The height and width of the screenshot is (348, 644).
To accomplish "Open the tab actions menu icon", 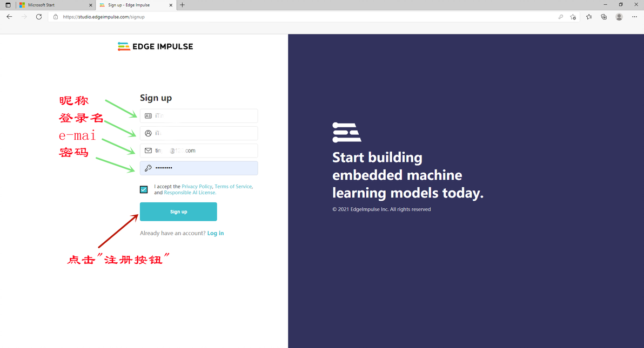I will [8, 5].
